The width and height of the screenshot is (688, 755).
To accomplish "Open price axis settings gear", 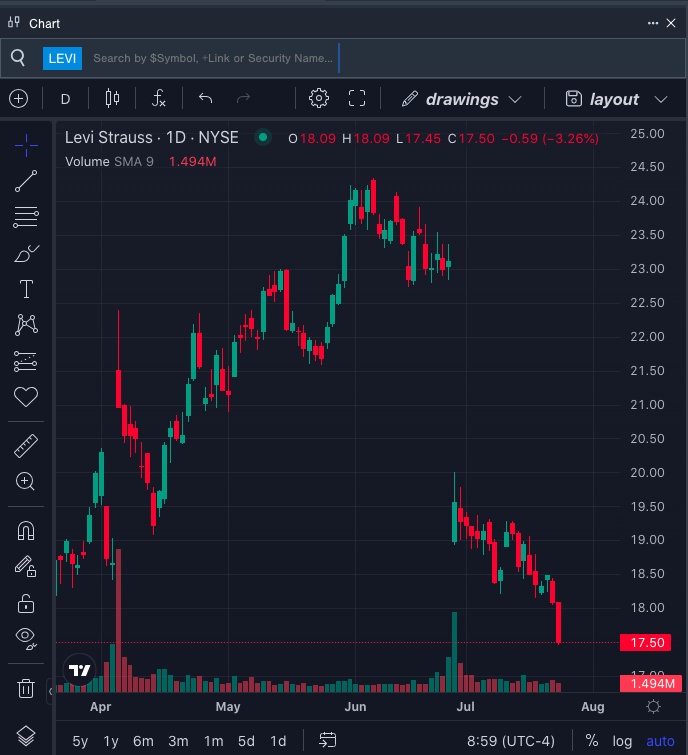I will click(653, 707).
